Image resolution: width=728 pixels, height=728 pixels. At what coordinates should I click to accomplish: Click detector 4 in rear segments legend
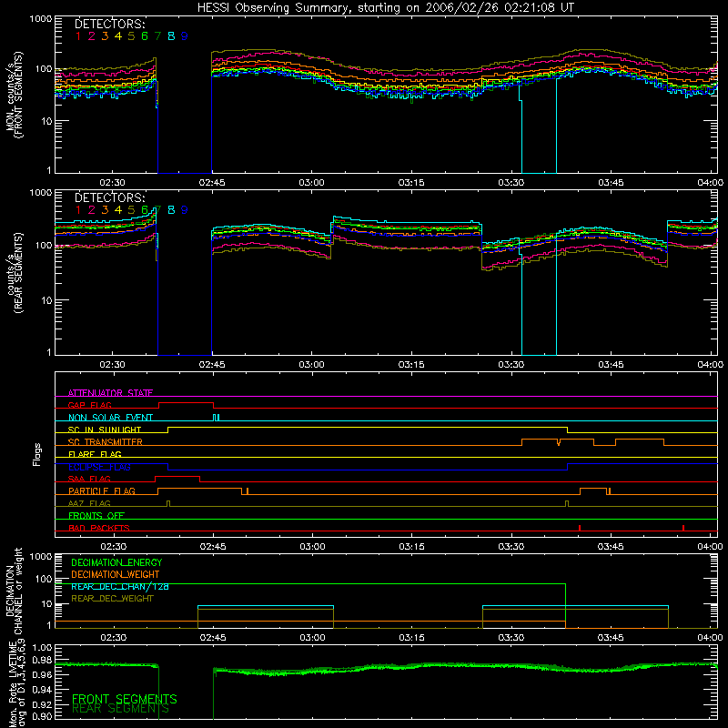118,210
